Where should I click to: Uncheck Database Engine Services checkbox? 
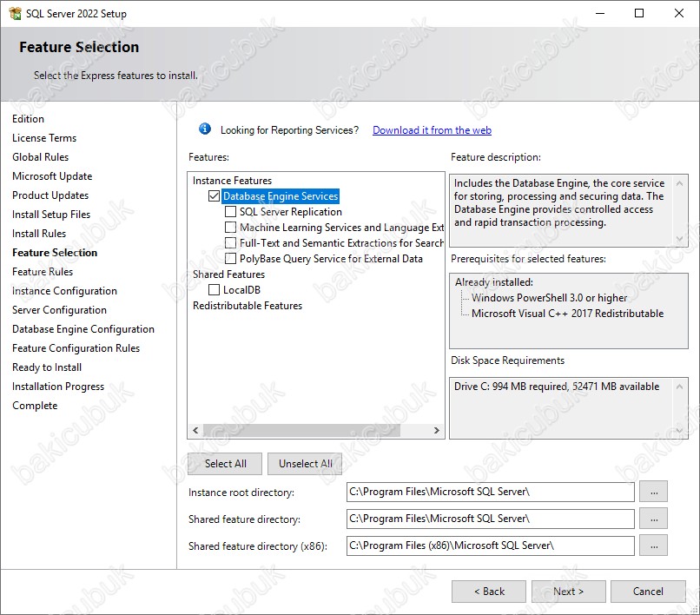pos(214,196)
